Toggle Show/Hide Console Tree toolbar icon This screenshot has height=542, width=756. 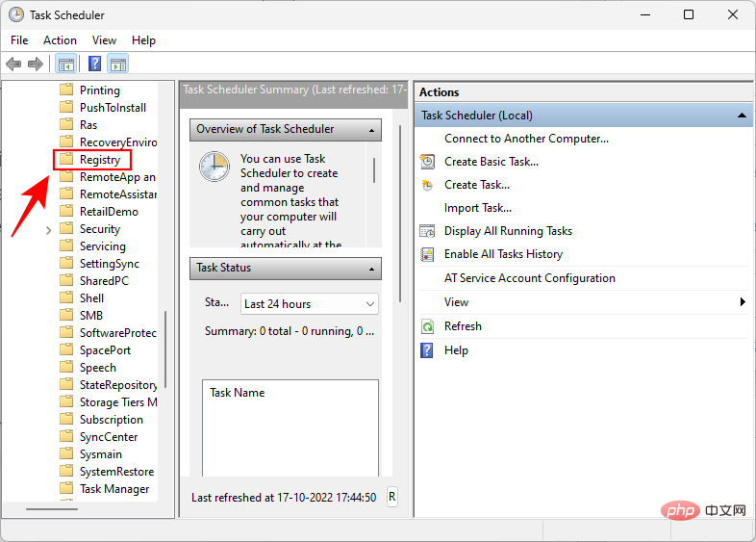click(66, 64)
